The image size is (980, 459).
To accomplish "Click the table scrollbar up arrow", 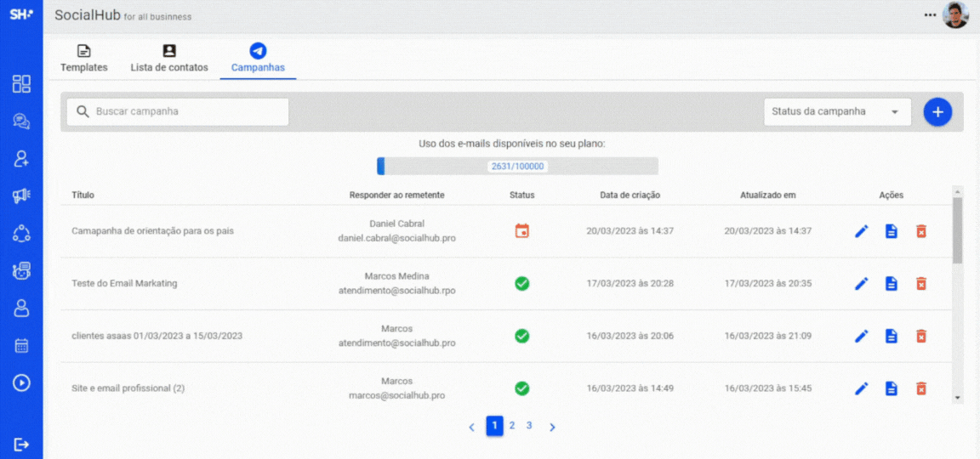I will [x=958, y=190].
